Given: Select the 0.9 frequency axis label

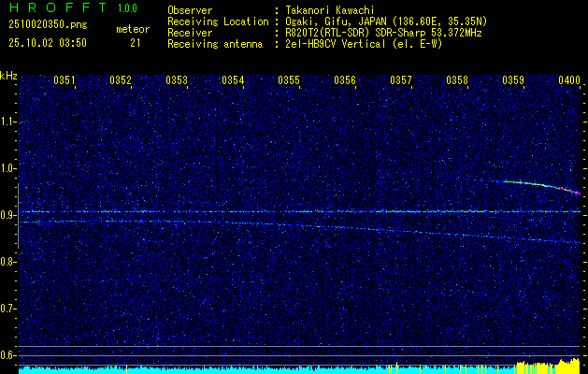Looking at the screenshot, I should pos(8,215).
